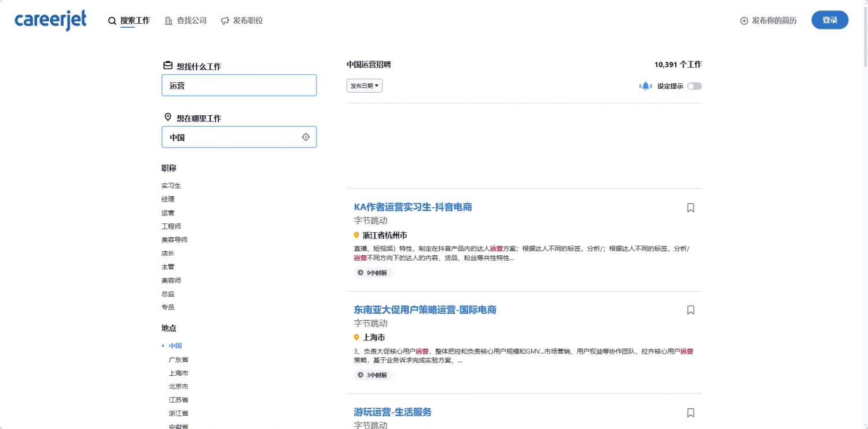Filter by job title 美容导师

click(174, 240)
